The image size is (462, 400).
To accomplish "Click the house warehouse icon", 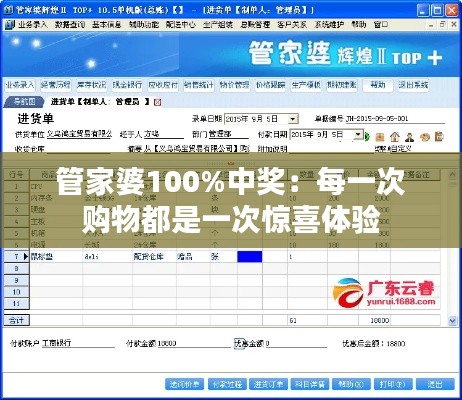I will pyautogui.click(x=395, y=136).
